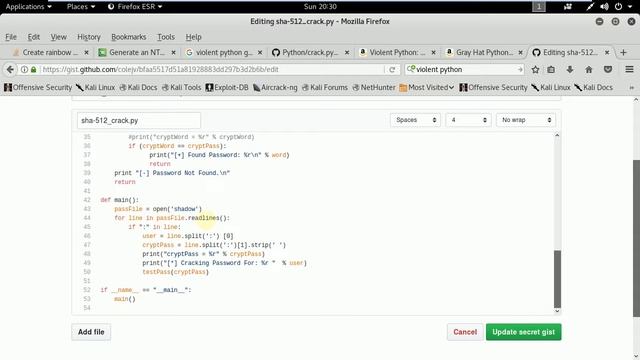Viewport: 640px width, 360px height.
Task: Switch to the 'Violent Python:' Amazon tab
Action: [x=397, y=52]
